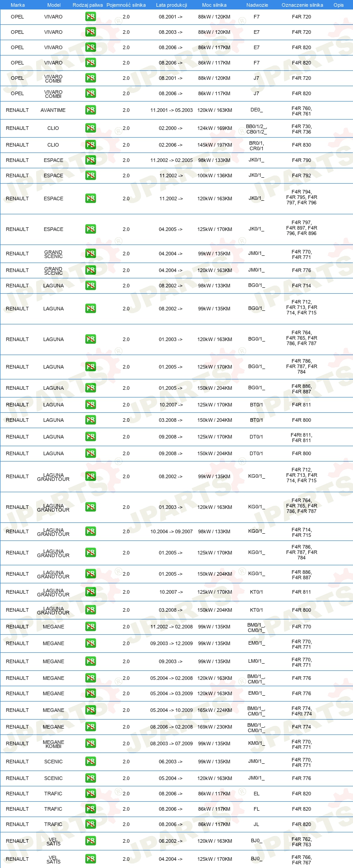Click the fuel icon in the Trafic JL row
The image size is (353, 868).
(x=91, y=824)
